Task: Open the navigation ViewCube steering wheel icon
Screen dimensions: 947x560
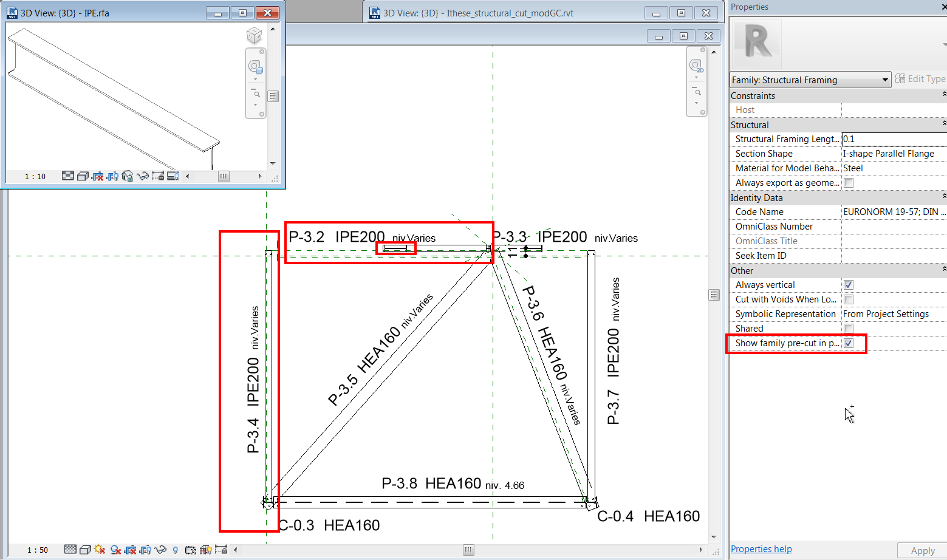Action: click(256, 67)
